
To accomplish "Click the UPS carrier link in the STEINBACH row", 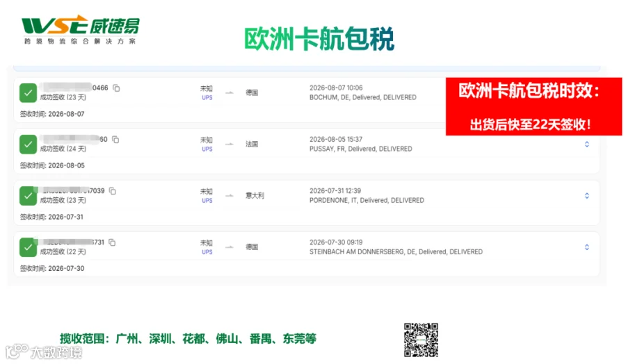I will pos(207,252).
